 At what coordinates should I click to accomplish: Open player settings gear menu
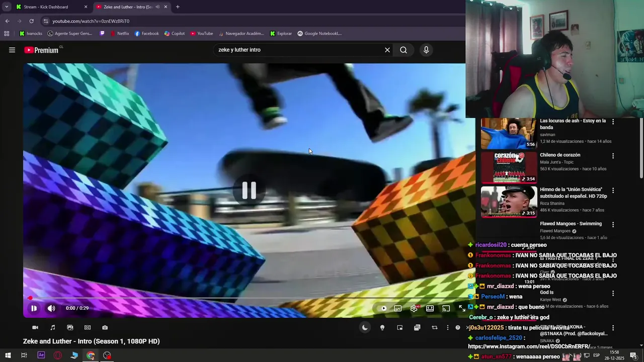414,308
